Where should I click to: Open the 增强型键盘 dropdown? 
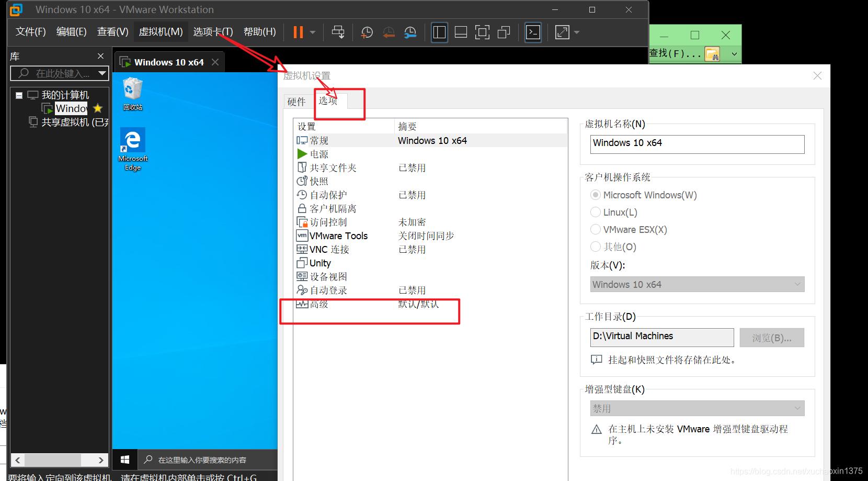[x=697, y=408]
